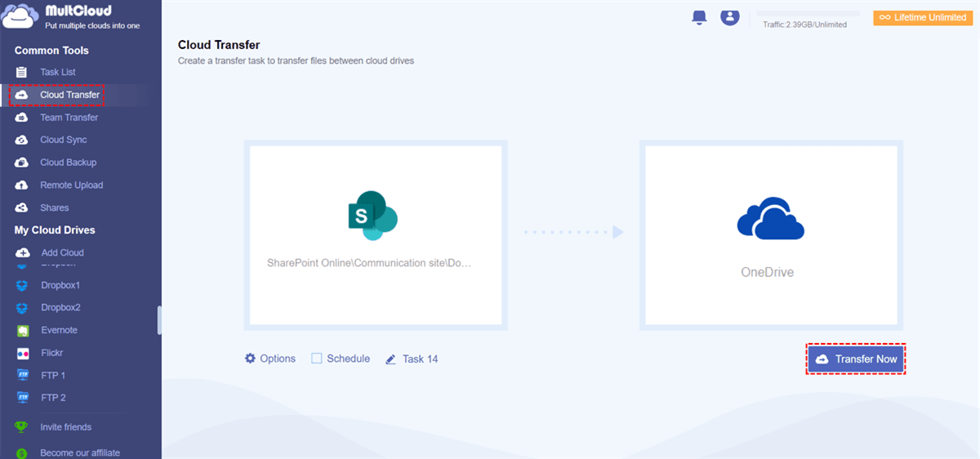This screenshot has height=459, width=980.
Task: Click the Cloud Transfer sidebar icon
Action: pyautogui.click(x=22, y=95)
